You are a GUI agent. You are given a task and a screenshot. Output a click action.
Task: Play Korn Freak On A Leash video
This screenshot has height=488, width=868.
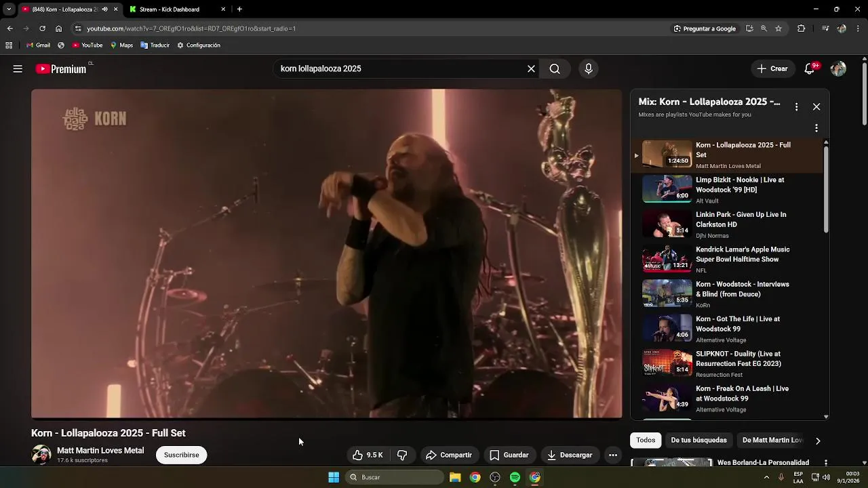tap(727, 397)
